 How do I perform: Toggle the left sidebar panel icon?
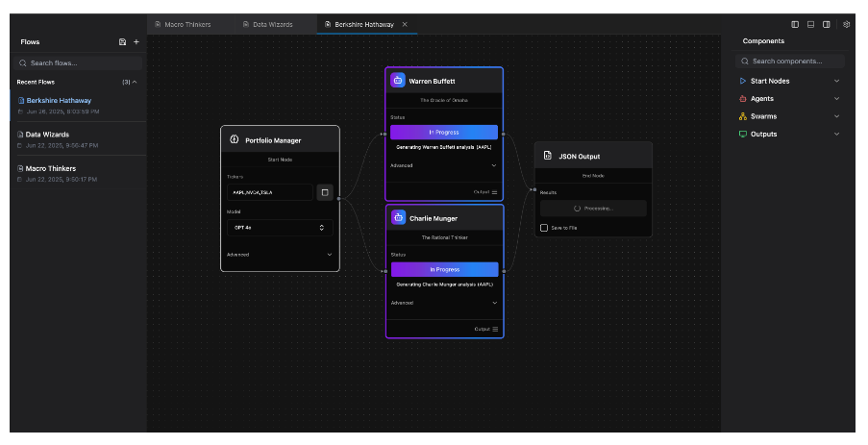pyautogui.click(x=795, y=24)
